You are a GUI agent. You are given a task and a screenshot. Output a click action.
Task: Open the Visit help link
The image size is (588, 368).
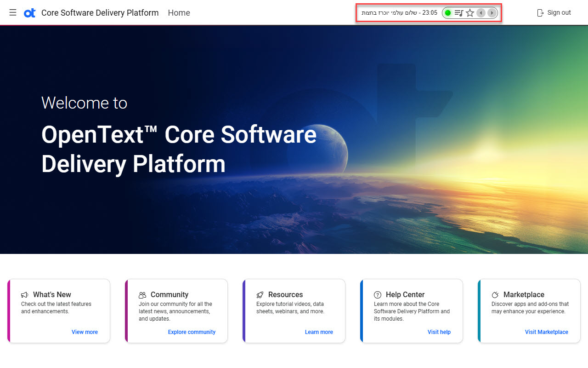(x=439, y=332)
